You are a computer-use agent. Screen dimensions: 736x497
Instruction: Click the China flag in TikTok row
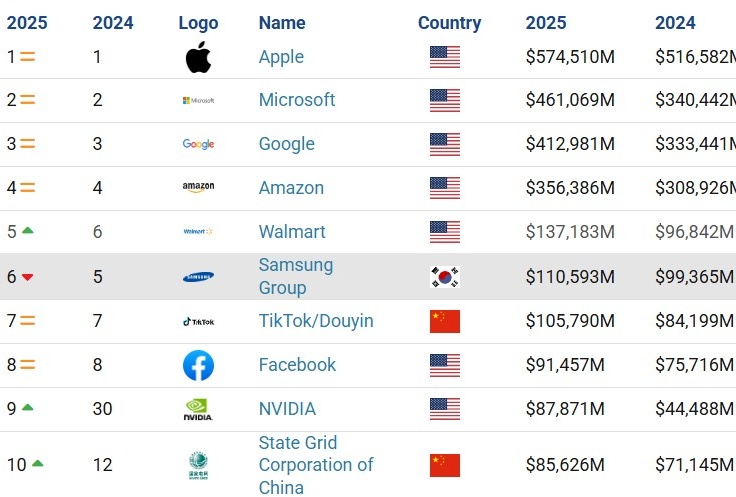(445, 321)
